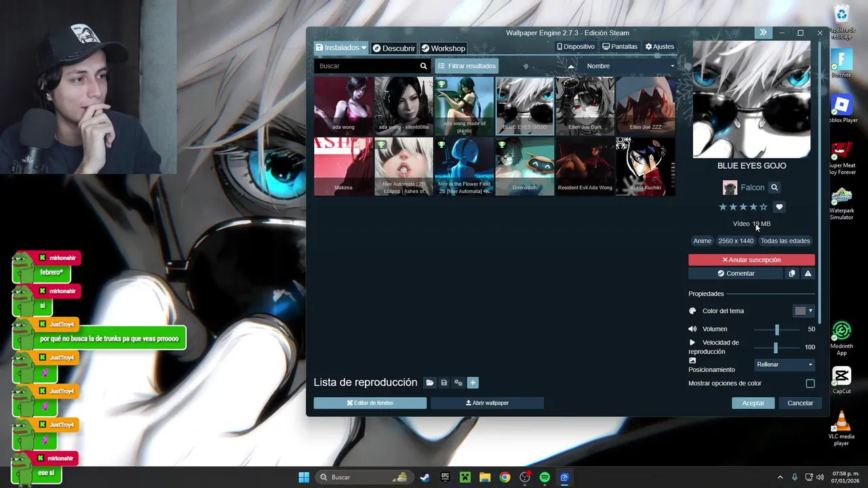Screen dimensions: 868x488
Task: Add wallpaper to playlist with plus icon
Action: [473, 383]
